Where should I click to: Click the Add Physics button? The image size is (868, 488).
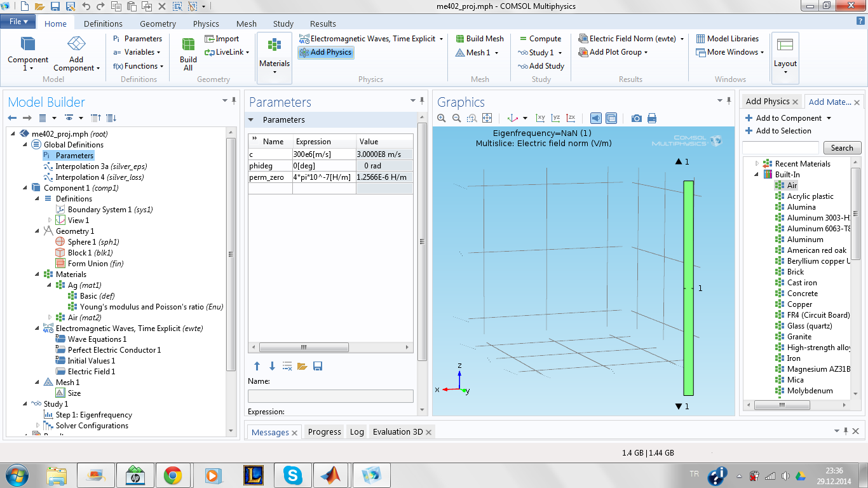pyautogui.click(x=325, y=53)
